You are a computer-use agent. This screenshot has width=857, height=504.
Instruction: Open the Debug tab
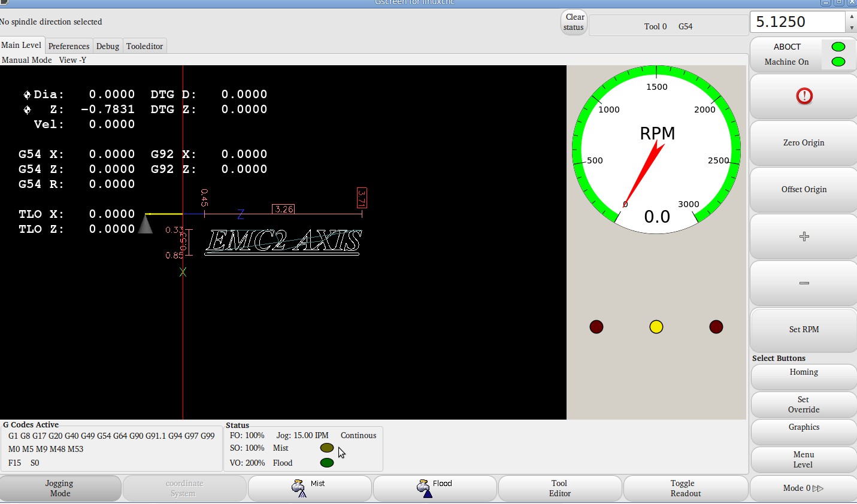(x=108, y=46)
